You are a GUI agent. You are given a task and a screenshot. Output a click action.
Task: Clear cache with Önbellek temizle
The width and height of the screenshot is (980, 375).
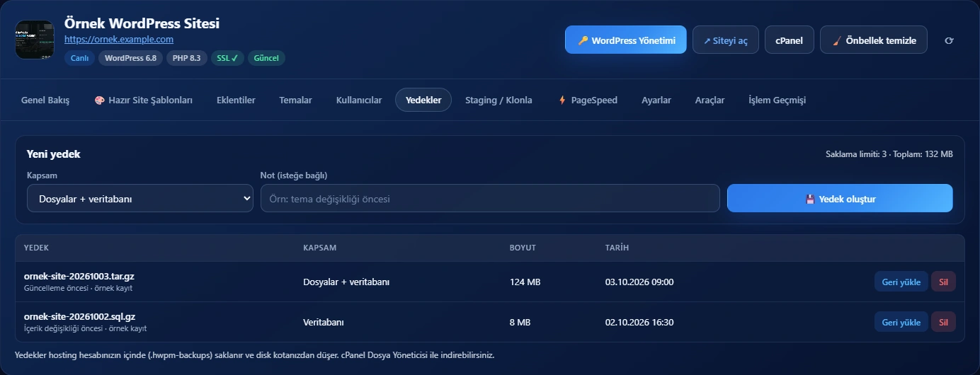point(874,40)
